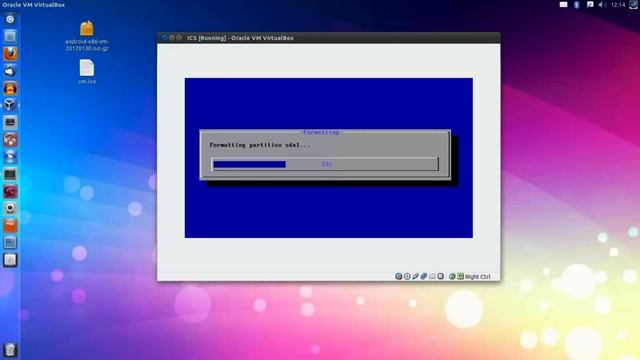Select the vm.iso desktop file
The width and height of the screenshot is (640, 360).
(x=87, y=72)
